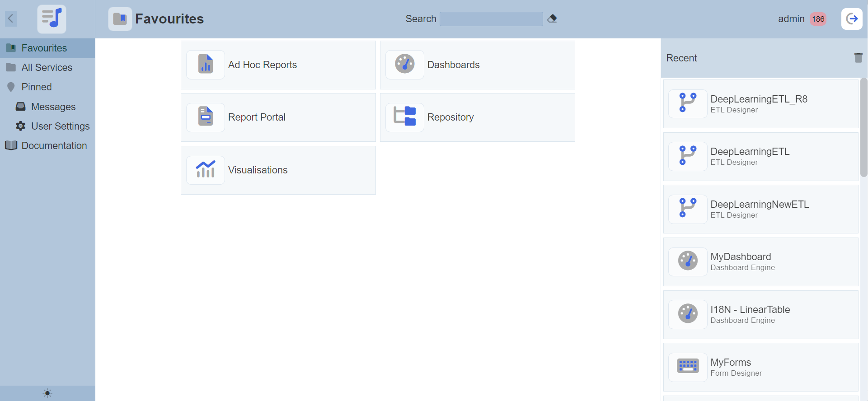
Task: Select All Services in the sidebar
Action: [x=47, y=68]
